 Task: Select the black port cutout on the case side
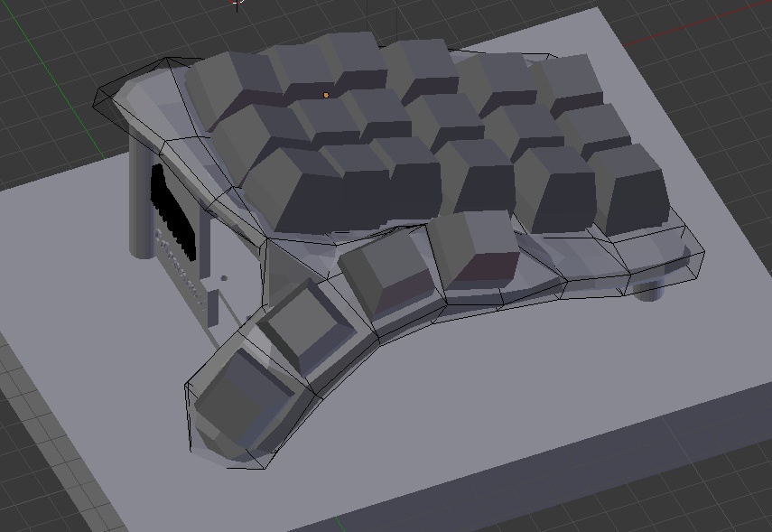coord(172,214)
